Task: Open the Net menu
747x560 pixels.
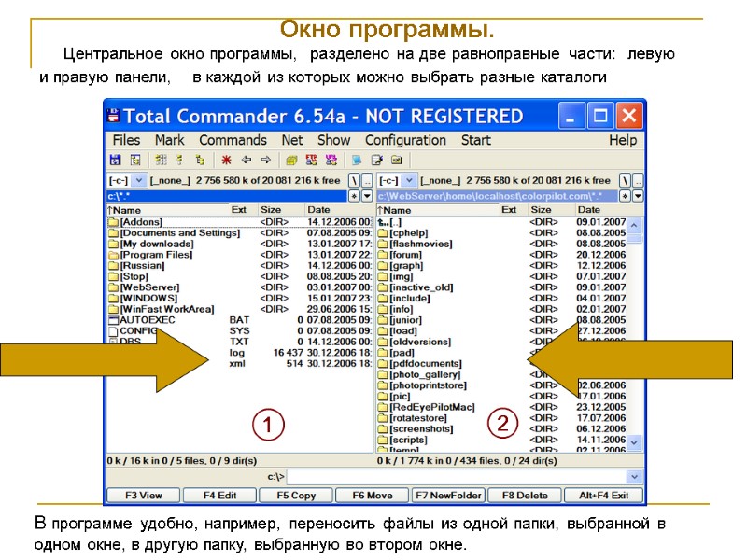Action: point(292,140)
